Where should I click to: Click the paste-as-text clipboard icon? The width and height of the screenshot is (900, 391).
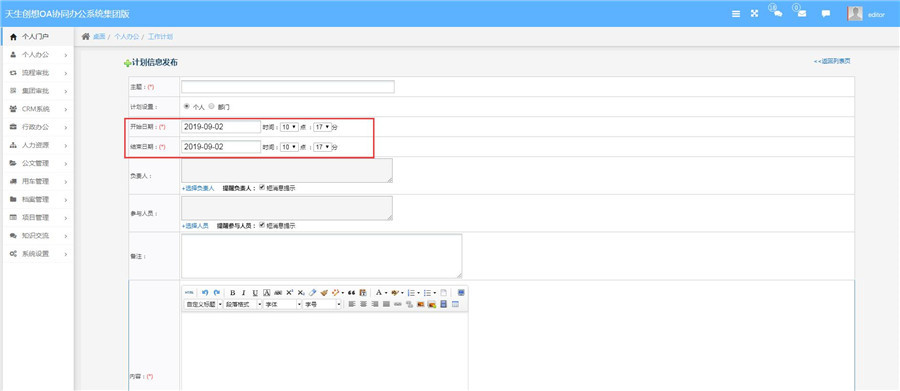coord(363,292)
